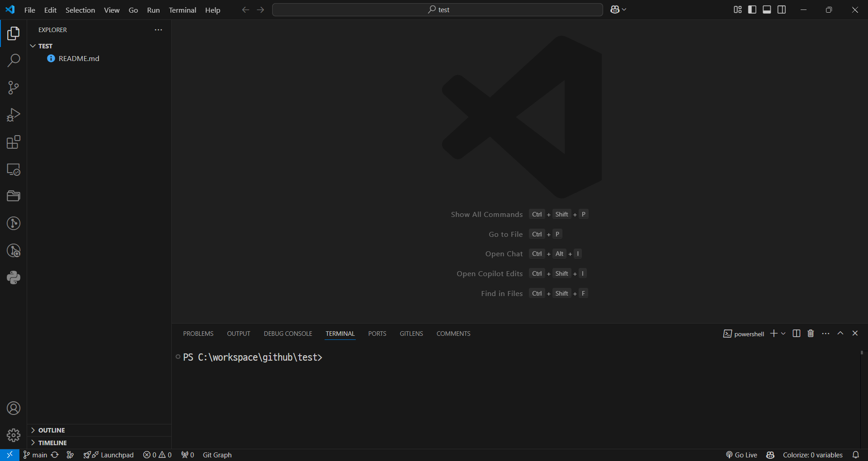This screenshot has width=868, height=461.
Task: Open remote window indicator in status bar
Action: [9, 455]
